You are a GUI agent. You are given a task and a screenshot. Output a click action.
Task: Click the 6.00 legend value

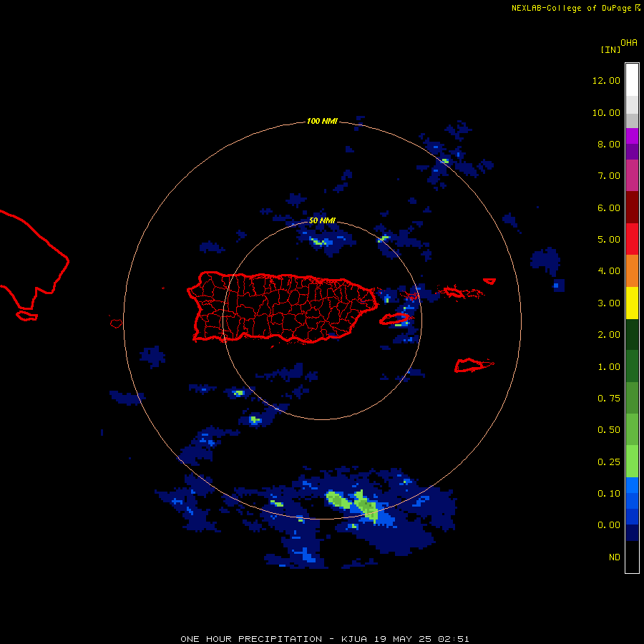(x=609, y=208)
